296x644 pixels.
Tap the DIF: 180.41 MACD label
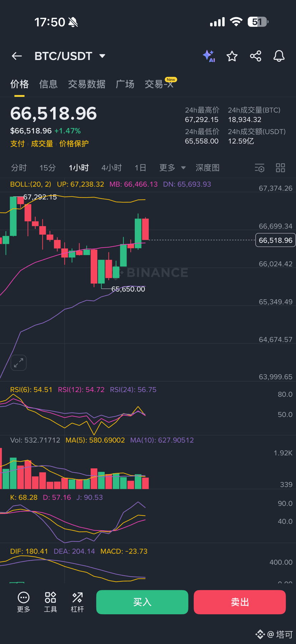[x=29, y=551]
